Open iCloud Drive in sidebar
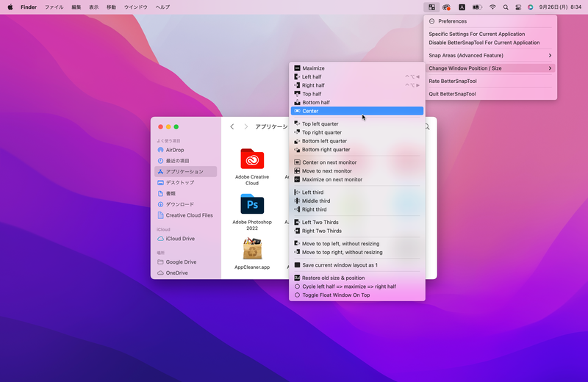The height and width of the screenshot is (382, 588). click(186, 239)
